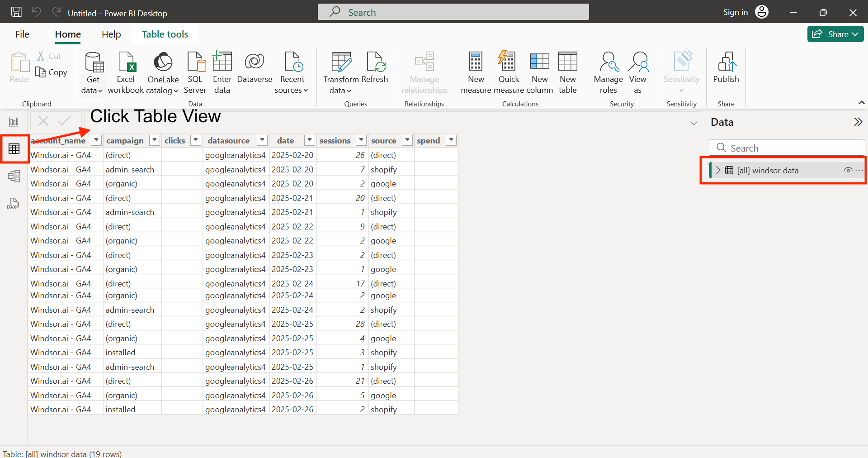Click the Redo arrow in title bar
Screen dimensions: 868x458
(56, 12)
